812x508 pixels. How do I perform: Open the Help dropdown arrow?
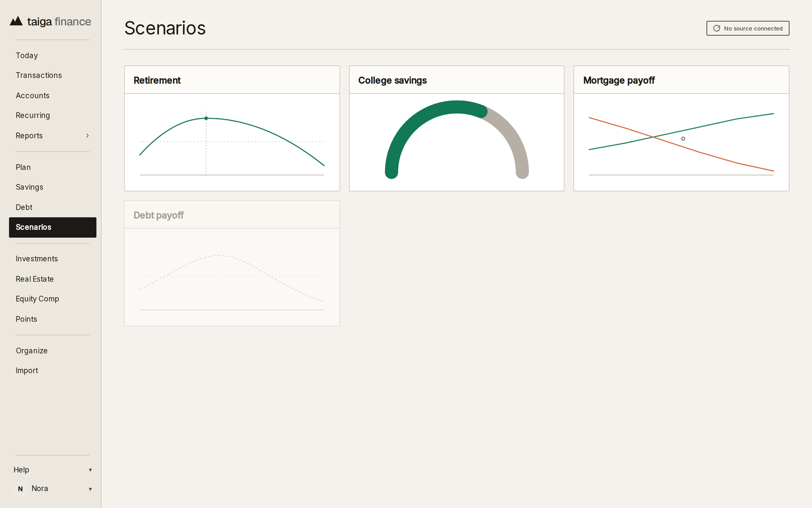90,470
